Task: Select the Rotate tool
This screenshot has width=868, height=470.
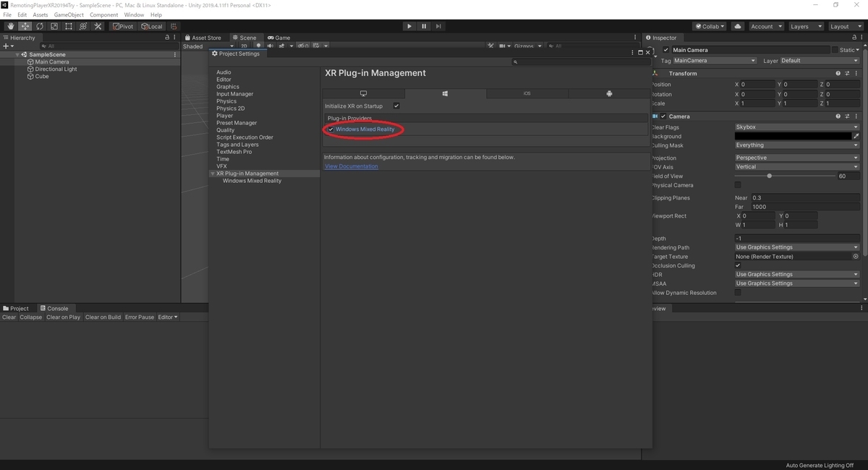Action: 40,26
